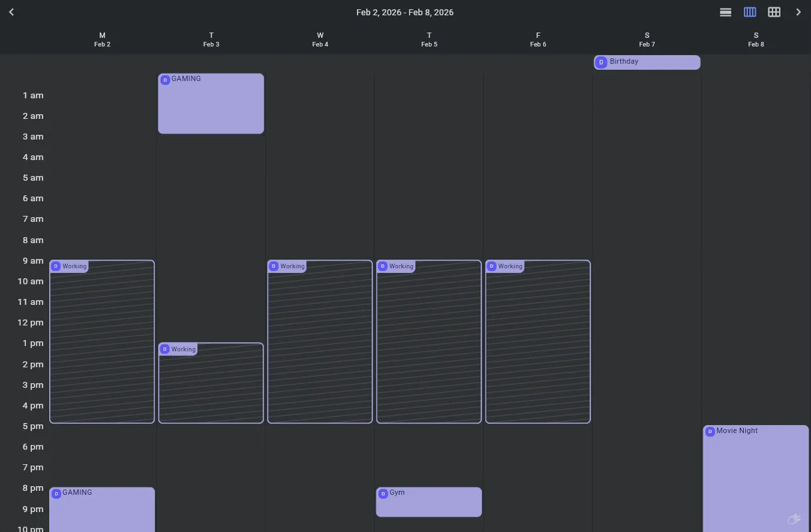Select the Working block on Monday

point(102,345)
